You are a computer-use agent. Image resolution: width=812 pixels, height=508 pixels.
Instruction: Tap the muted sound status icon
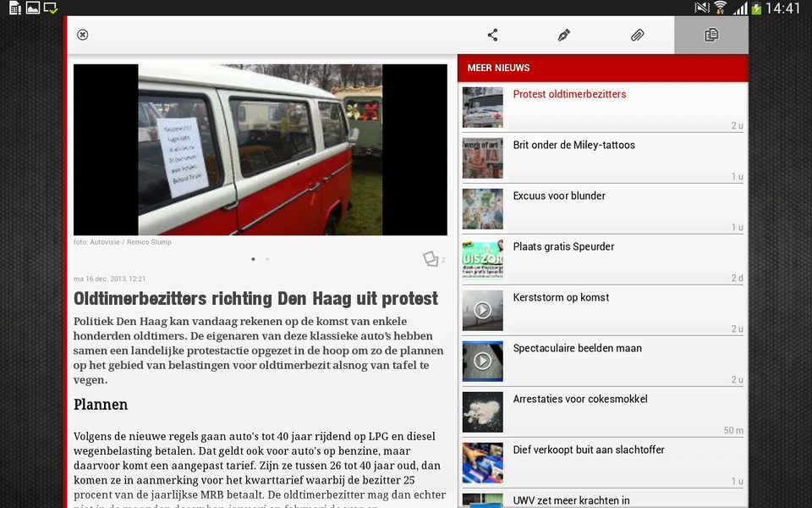(702, 8)
